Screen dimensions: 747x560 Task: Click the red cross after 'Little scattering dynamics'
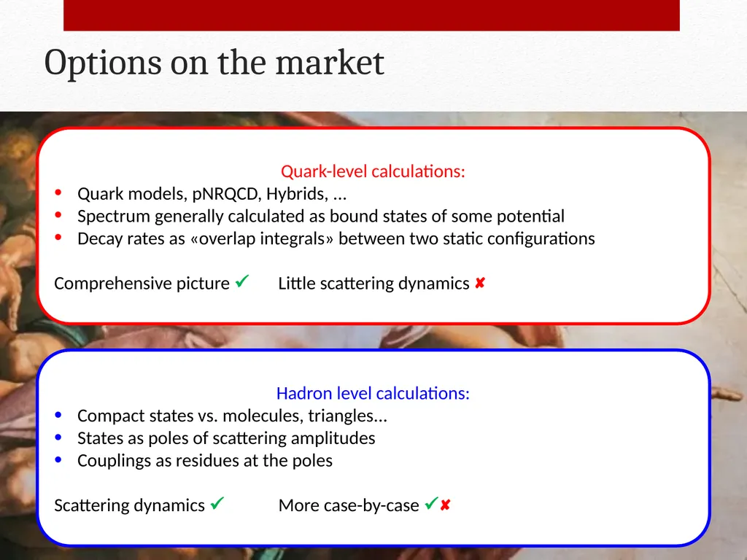480,284
